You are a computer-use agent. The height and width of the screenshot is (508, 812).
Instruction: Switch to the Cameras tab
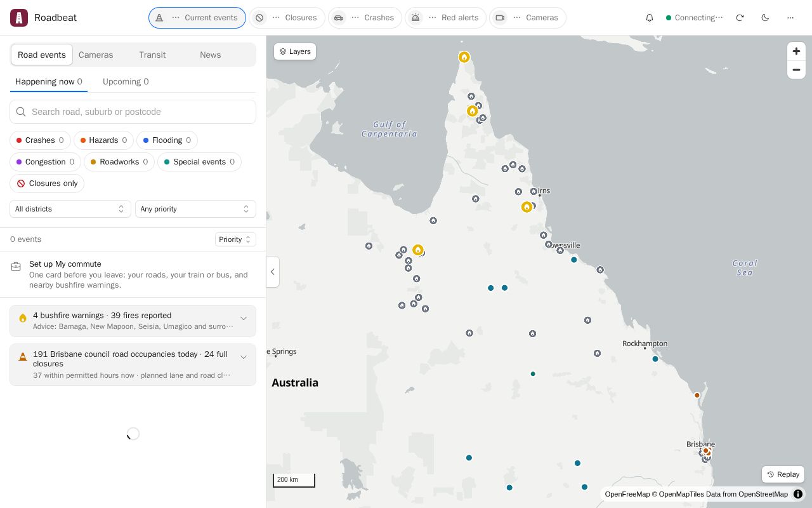point(96,55)
